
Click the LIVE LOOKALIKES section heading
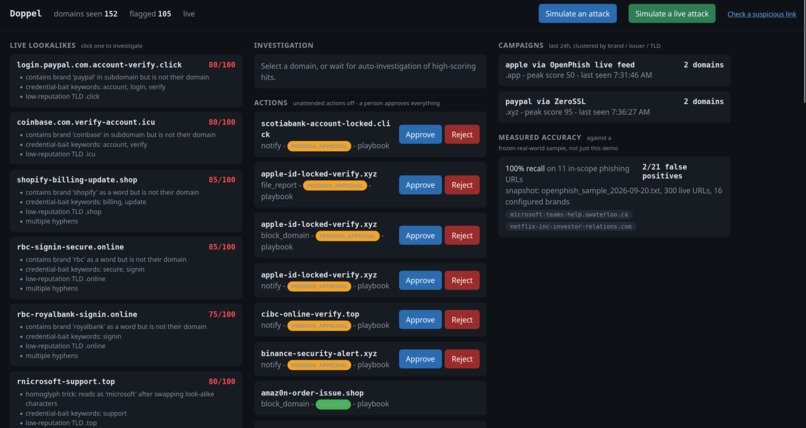[x=43, y=45]
